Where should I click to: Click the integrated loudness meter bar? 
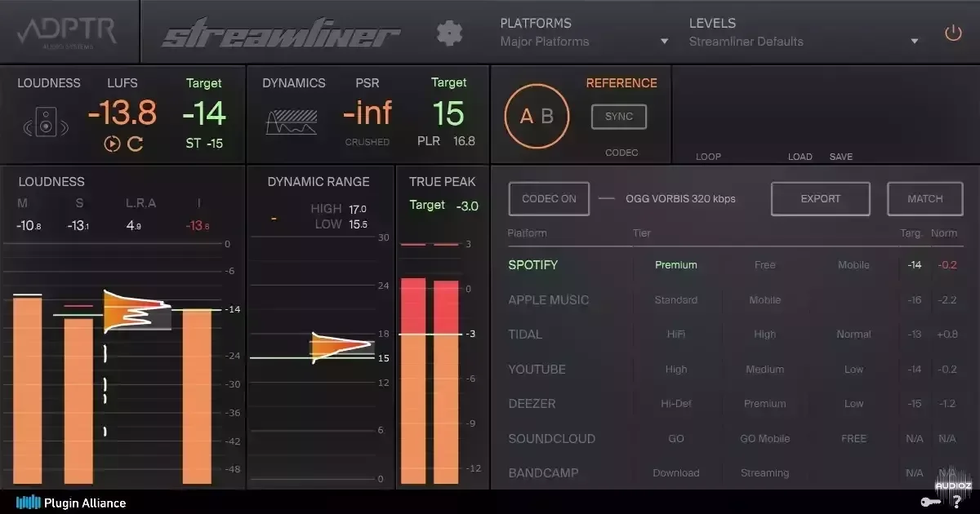[x=197, y=398]
